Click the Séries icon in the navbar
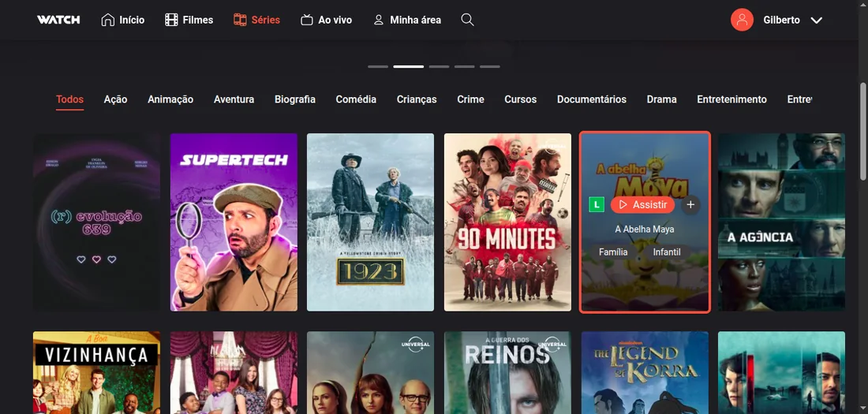This screenshot has width=868, height=414. pyautogui.click(x=240, y=20)
